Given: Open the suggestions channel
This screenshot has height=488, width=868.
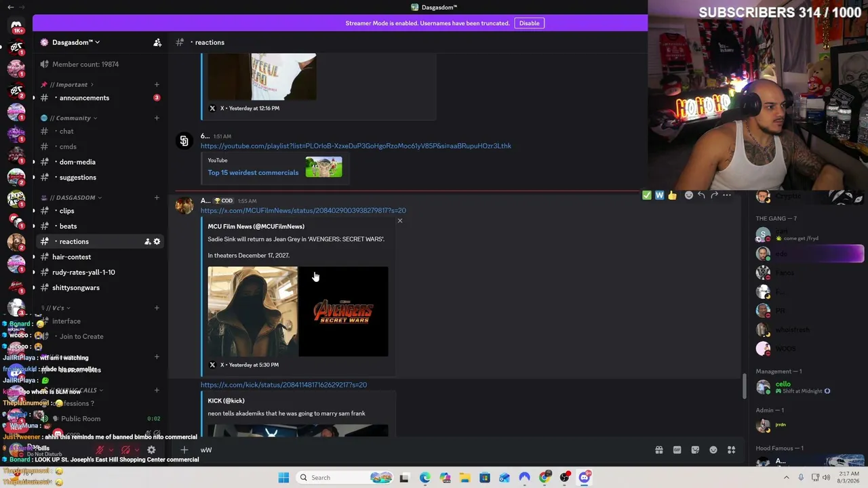Looking at the screenshot, I should click(77, 178).
